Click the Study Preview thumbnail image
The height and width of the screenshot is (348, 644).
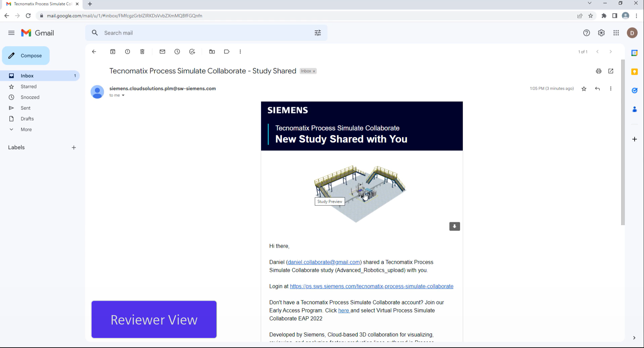[361, 191]
